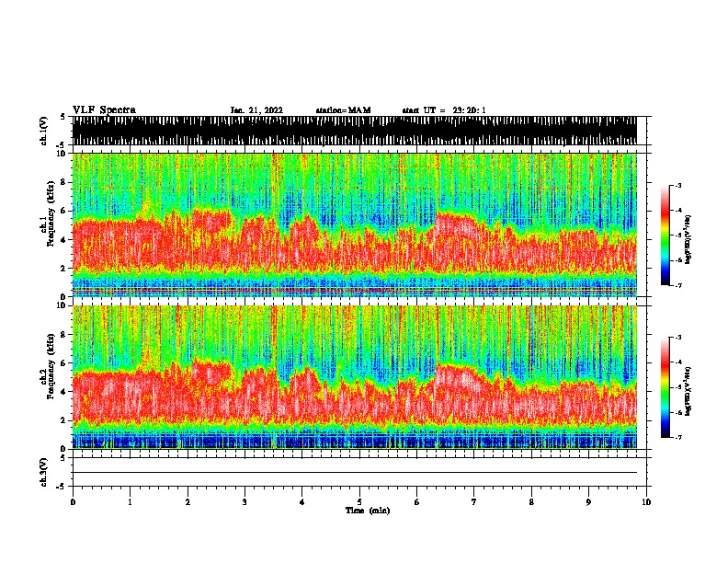The height and width of the screenshot is (563, 728).
Task: Click the "-3" label on the ch.1 color bar
Action: click(677, 185)
